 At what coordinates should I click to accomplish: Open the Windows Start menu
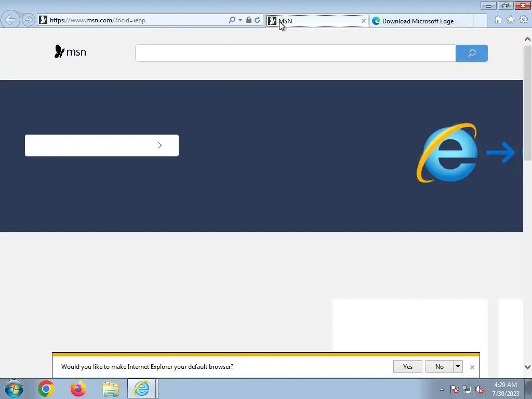[14, 389]
